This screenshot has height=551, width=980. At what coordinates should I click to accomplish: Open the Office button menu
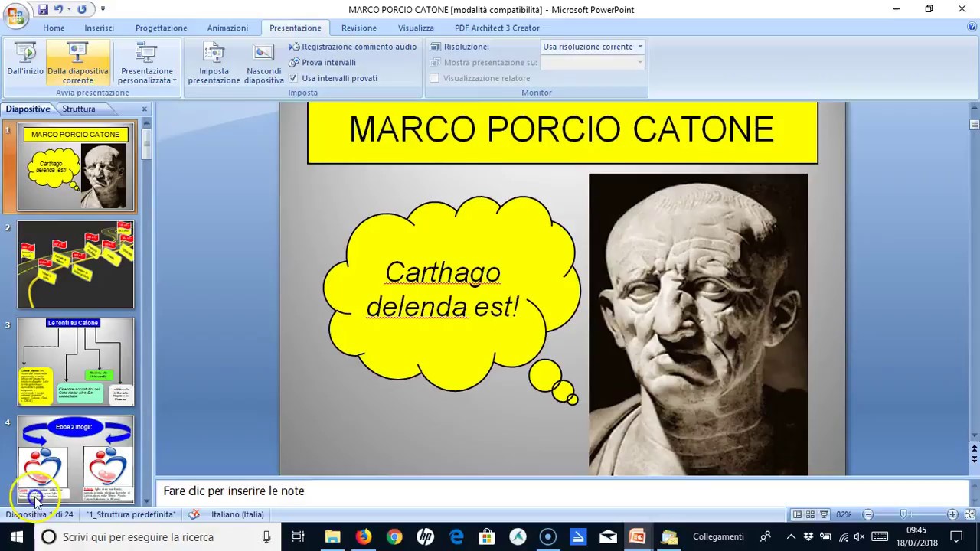click(15, 17)
